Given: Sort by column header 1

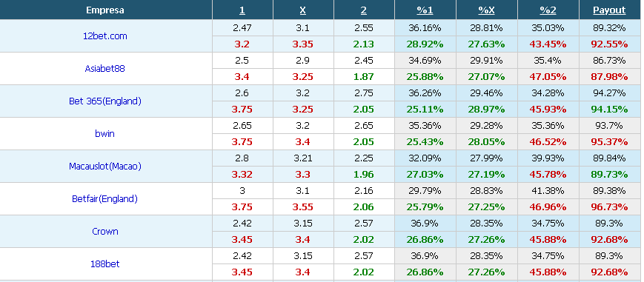Looking at the screenshot, I should [242, 10].
